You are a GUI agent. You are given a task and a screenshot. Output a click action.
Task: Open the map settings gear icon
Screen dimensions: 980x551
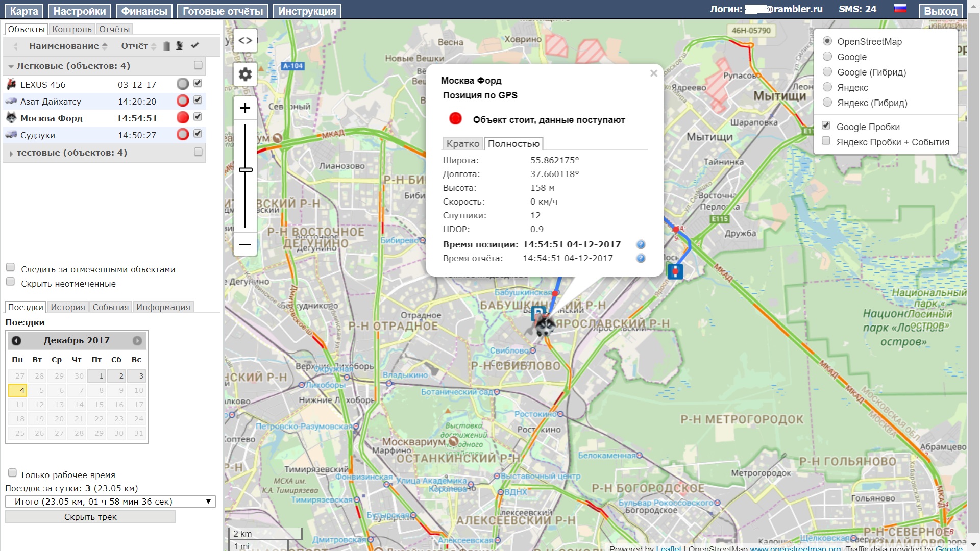click(x=245, y=74)
